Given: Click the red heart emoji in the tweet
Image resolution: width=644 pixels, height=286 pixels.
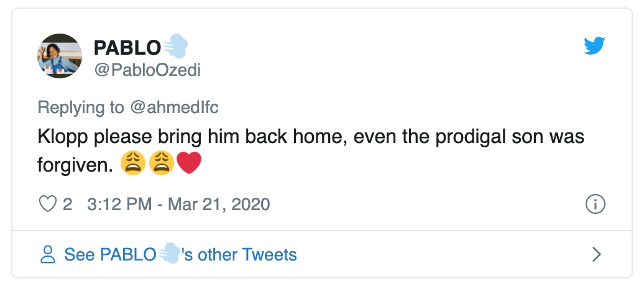Looking at the screenshot, I should coord(190,165).
